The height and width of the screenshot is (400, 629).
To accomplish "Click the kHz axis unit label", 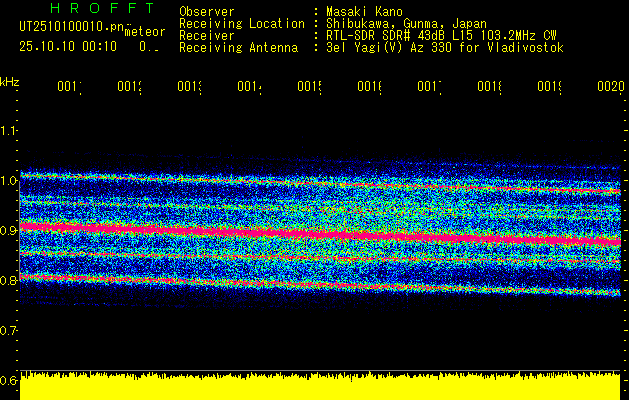I will [9, 82].
